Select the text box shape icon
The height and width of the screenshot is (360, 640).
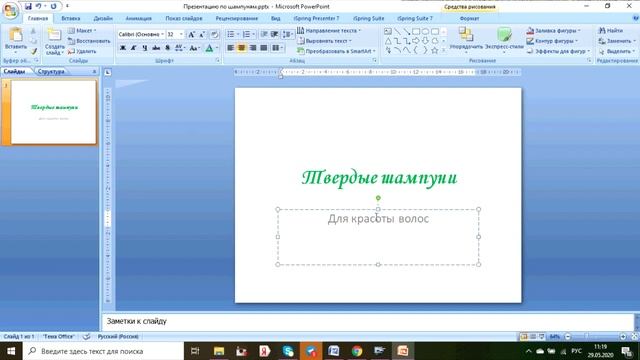point(388,31)
